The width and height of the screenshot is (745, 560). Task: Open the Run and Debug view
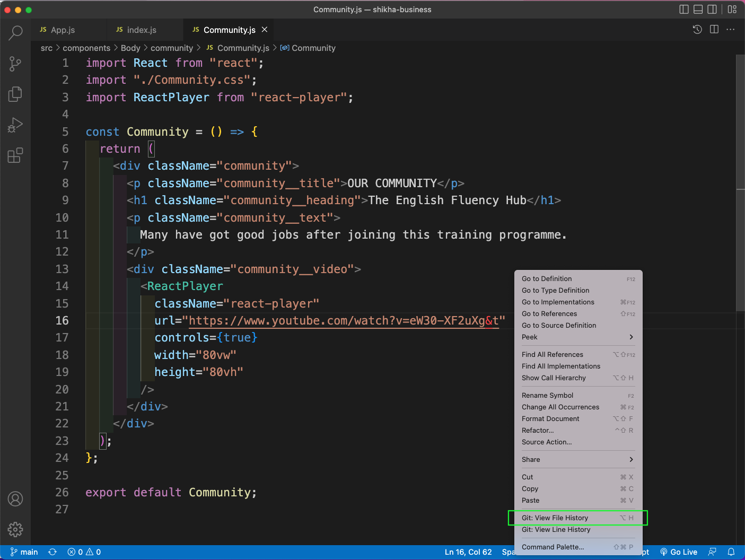click(15, 125)
